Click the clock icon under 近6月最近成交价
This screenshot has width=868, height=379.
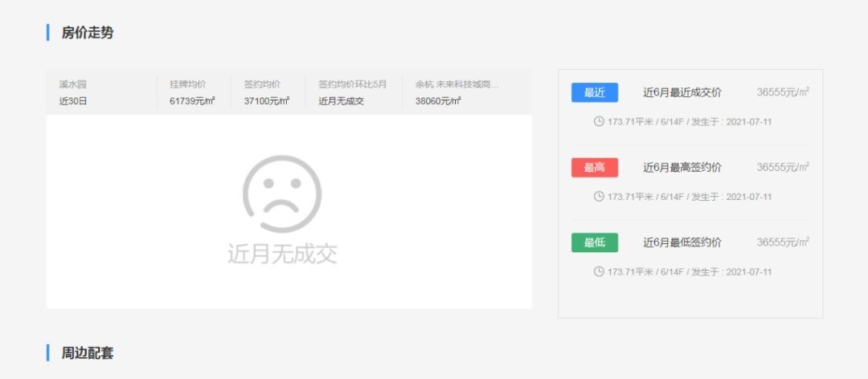(599, 121)
